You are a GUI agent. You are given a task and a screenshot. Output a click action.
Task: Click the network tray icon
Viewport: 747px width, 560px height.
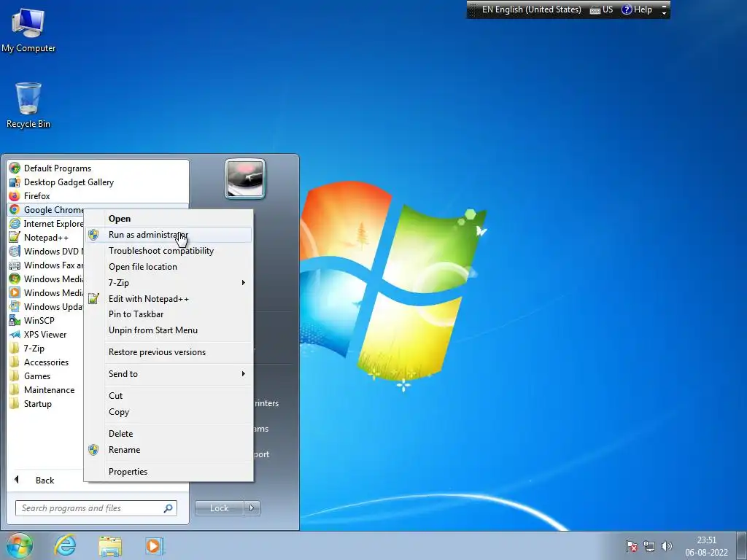[649, 546]
